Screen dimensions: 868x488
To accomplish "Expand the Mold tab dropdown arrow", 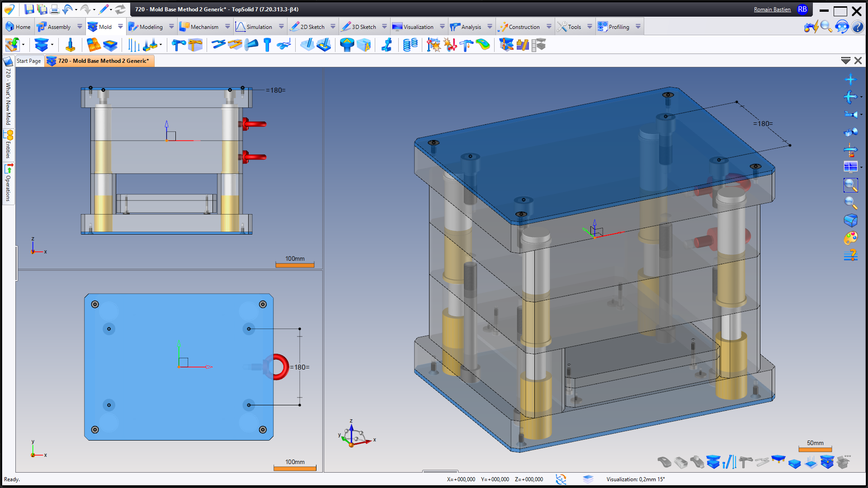I will 120,27.
